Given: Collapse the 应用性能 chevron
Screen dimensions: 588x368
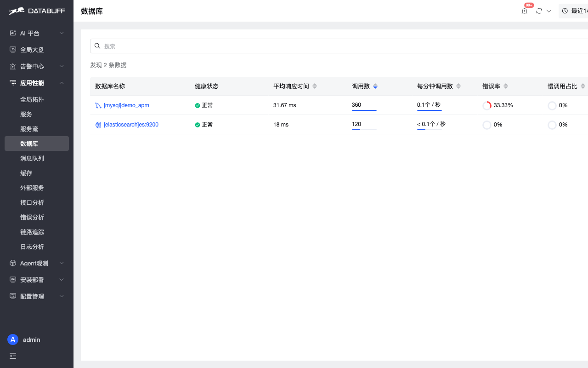Looking at the screenshot, I should pos(62,83).
